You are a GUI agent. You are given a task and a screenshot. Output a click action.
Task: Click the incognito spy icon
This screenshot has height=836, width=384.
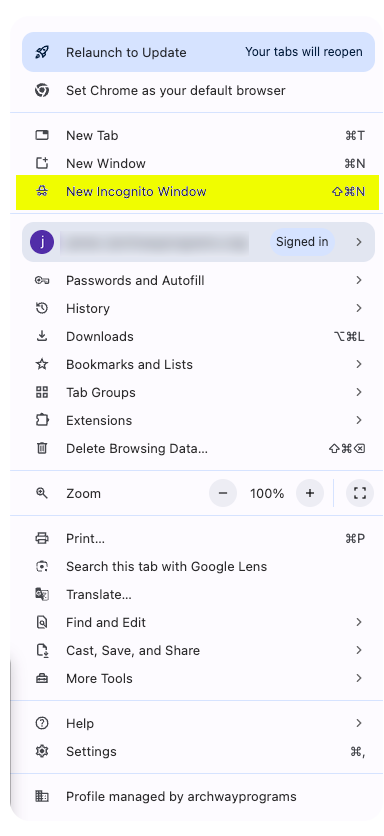click(x=42, y=192)
